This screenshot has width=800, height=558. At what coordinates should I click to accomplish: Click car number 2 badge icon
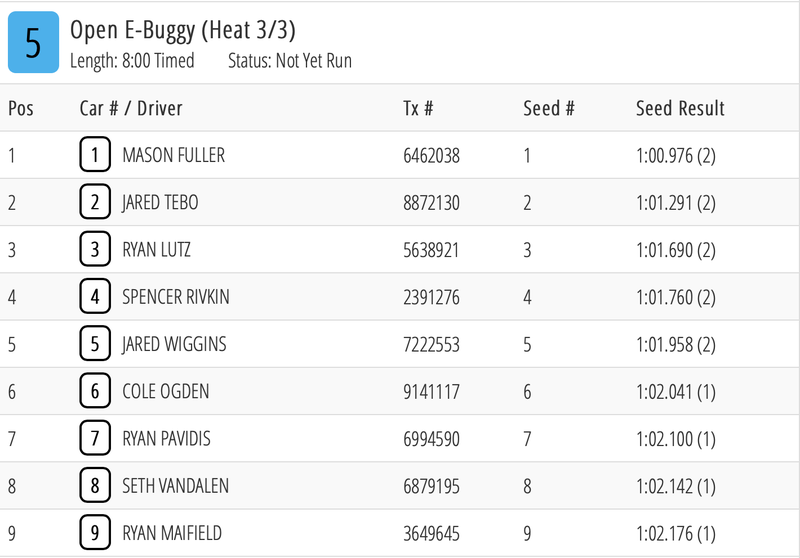(x=95, y=203)
